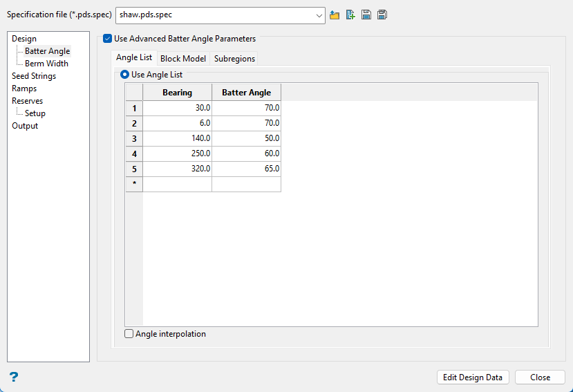Click the Edit Design Data button

(473, 377)
